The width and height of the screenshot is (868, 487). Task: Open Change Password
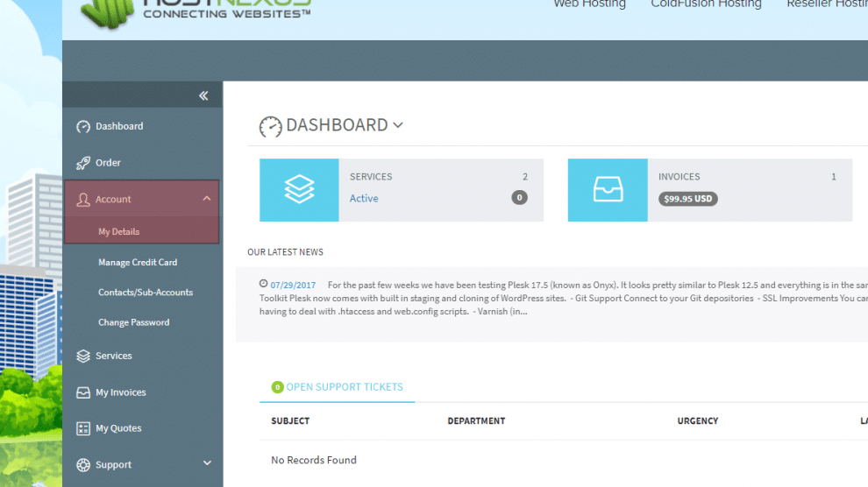tap(133, 321)
